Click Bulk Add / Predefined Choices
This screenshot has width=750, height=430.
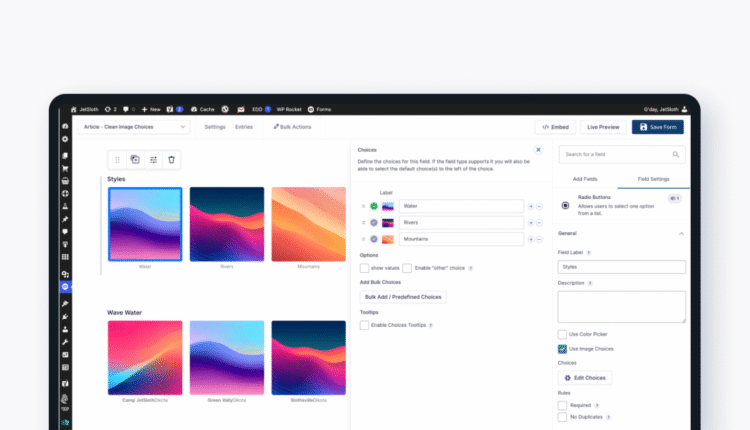tap(403, 297)
